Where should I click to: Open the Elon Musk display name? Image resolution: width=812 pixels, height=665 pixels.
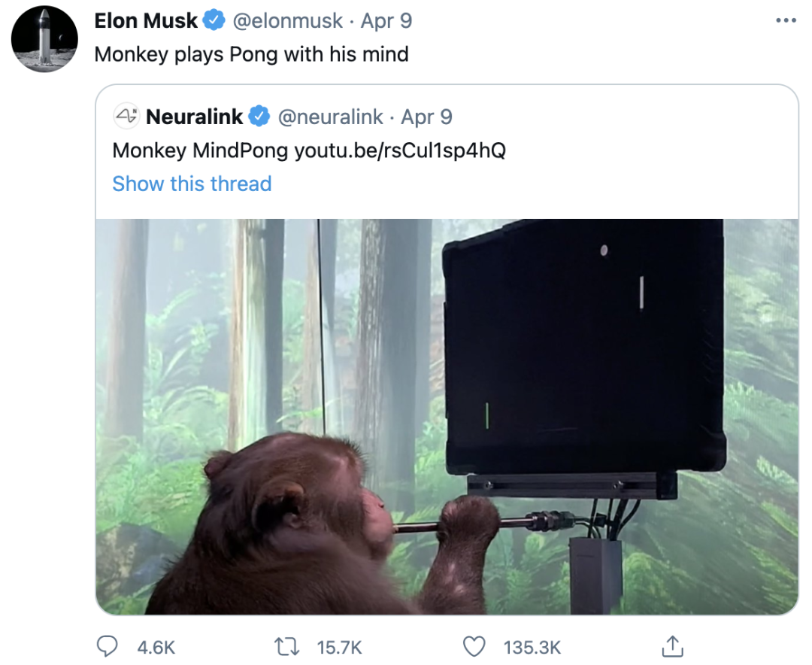click(146, 21)
